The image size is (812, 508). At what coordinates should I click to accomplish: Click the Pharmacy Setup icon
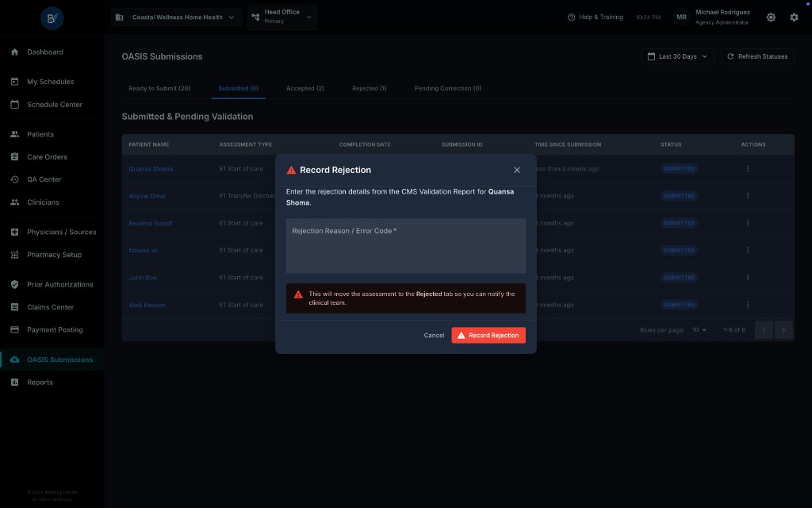(14, 255)
